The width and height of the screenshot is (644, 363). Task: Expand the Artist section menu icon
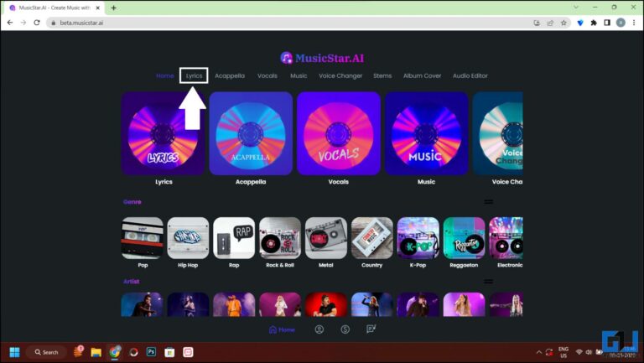pyautogui.click(x=488, y=282)
